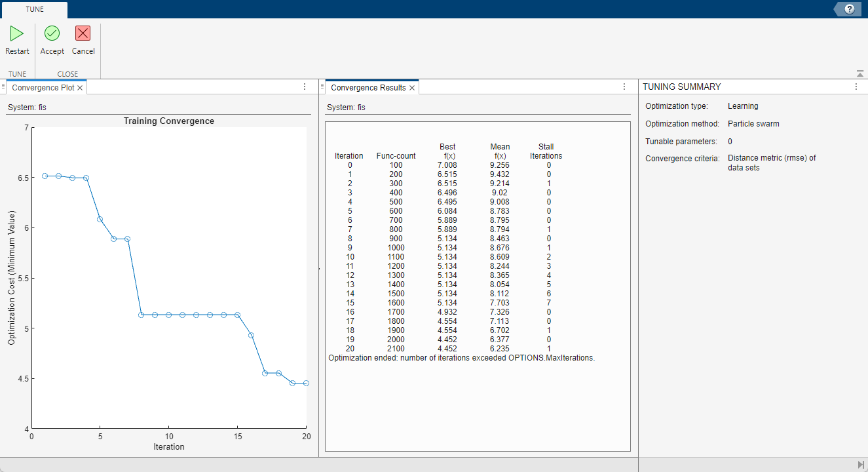The height and width of the screenshot is (472, 868).
Task: Open the Convergence Plot panel options menu
Action: pos(304,87)
